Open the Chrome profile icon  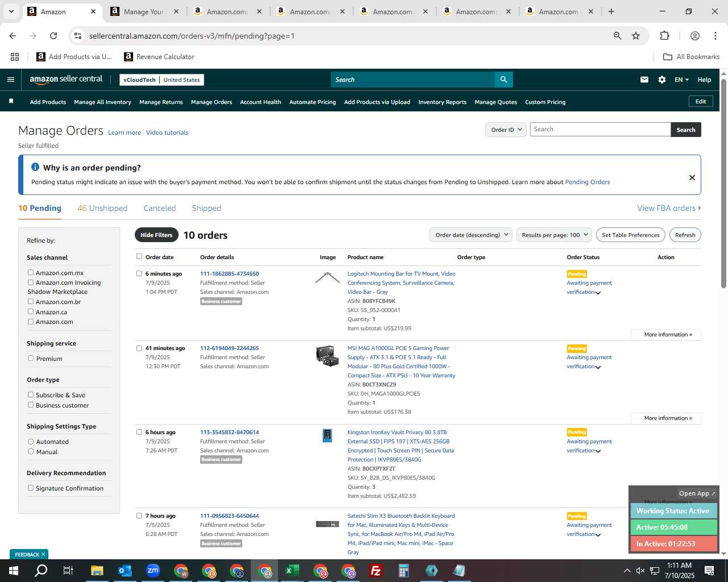click(x=694, y=36)
